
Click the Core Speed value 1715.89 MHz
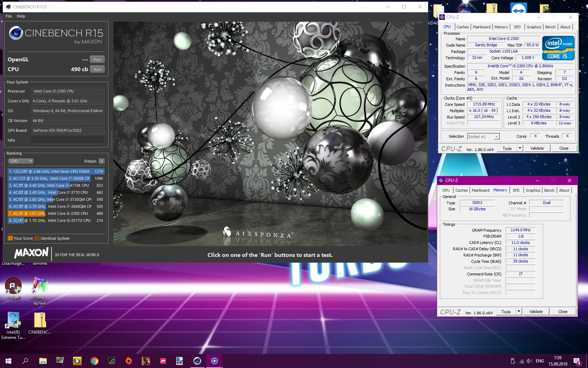click(484, 104)
